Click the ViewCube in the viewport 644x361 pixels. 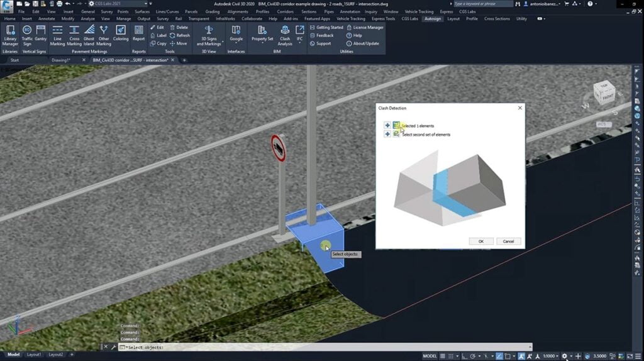[604, 94]
